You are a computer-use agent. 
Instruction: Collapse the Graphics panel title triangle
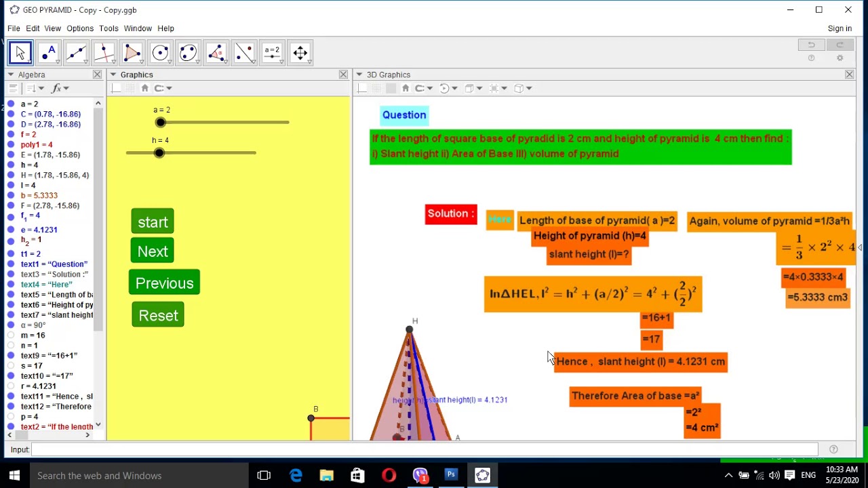tap(113, 75)
